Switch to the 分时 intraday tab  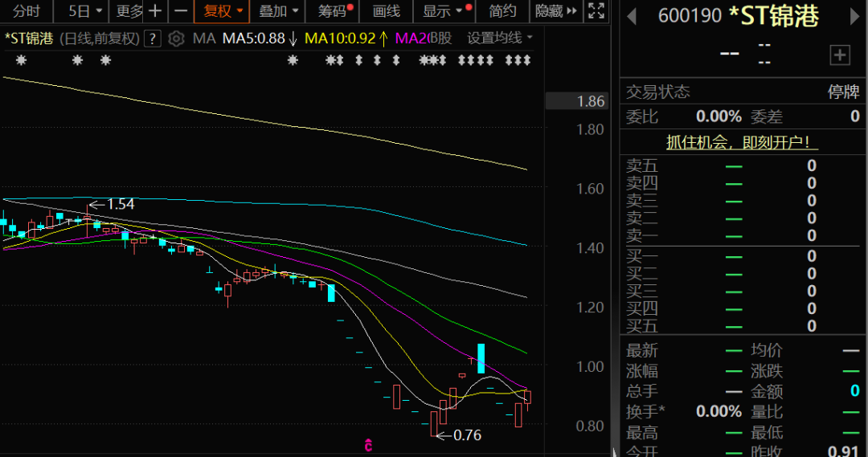click(27, 11)
